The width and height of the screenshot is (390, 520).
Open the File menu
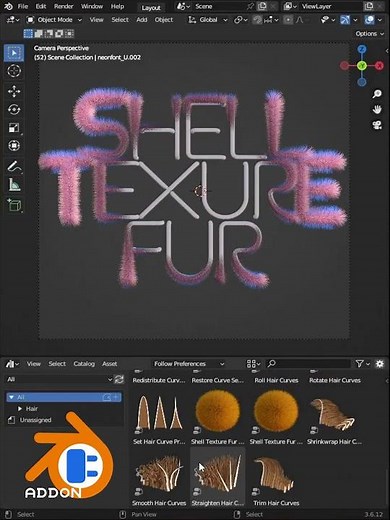pos(23,6)
